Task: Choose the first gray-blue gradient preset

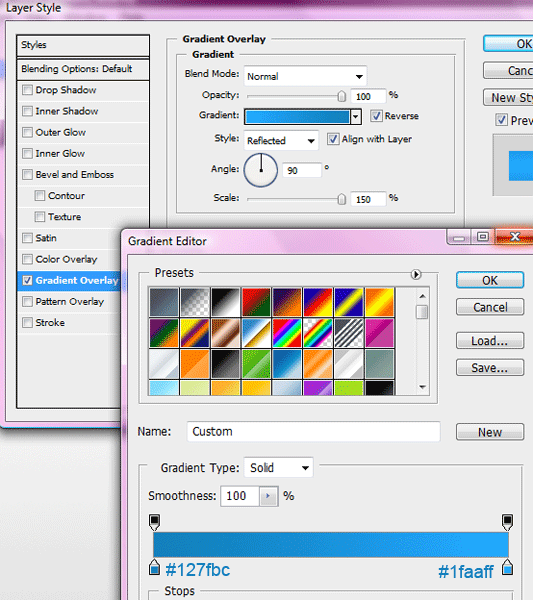Action: click(164, 302)
